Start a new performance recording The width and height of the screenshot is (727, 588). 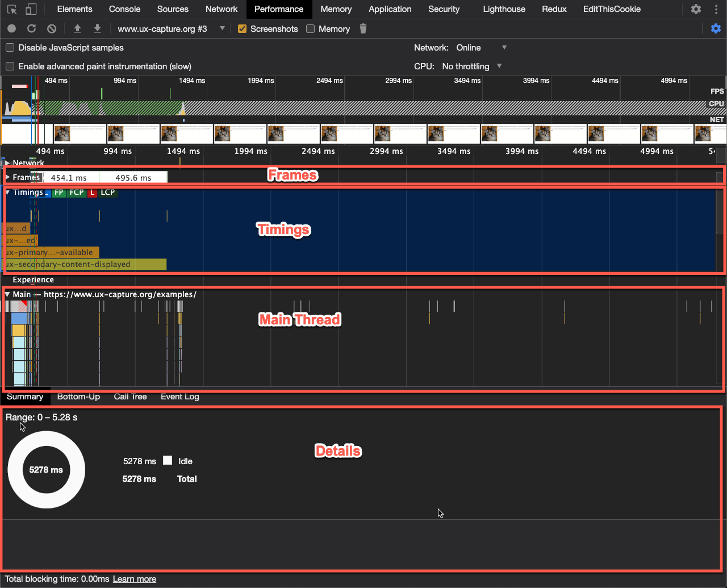11,28
